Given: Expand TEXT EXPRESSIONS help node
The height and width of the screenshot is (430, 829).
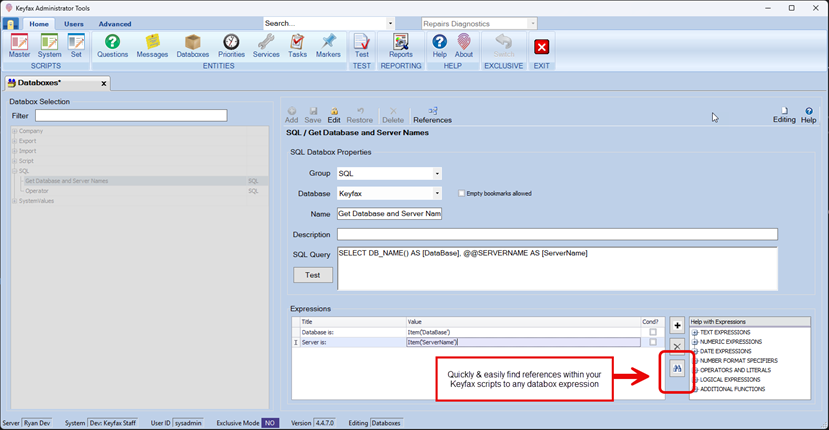Looking at the screenshot, I should [695, 332].
